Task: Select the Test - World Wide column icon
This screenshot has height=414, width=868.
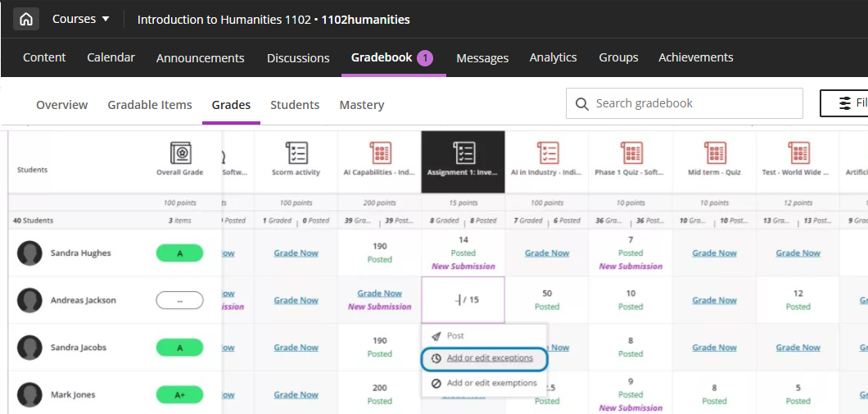Action: 798,153
